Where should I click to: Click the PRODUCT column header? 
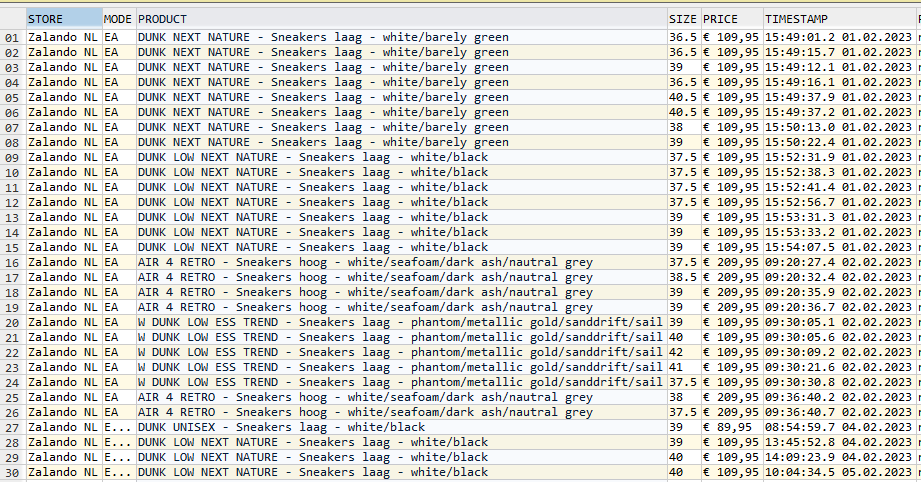point(402,19)
